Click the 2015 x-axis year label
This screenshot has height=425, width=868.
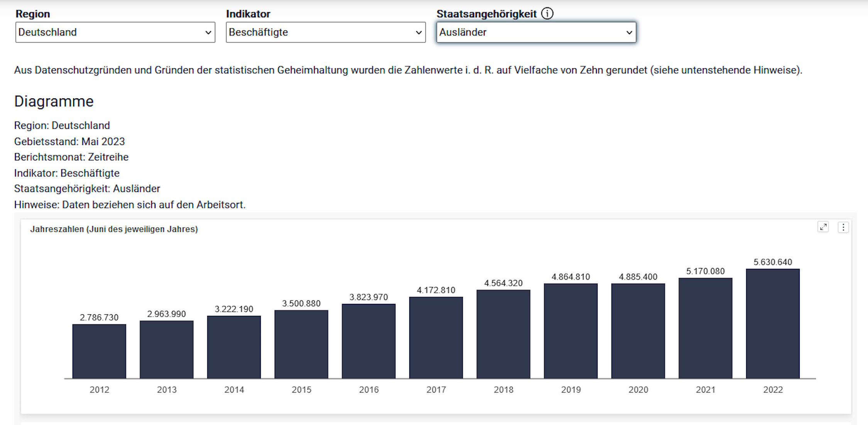pyautogui.click(x=301, y=390)
